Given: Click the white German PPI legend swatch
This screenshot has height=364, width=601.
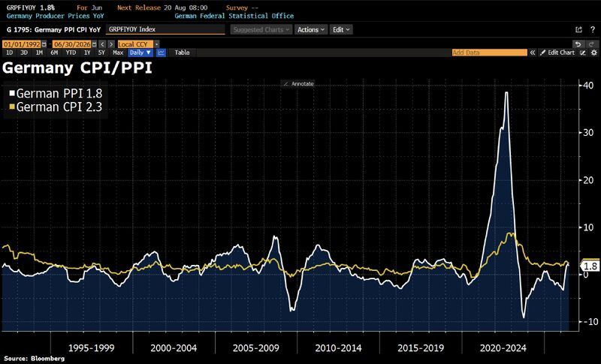Looking at the screenshot, I should pos(12,93).
